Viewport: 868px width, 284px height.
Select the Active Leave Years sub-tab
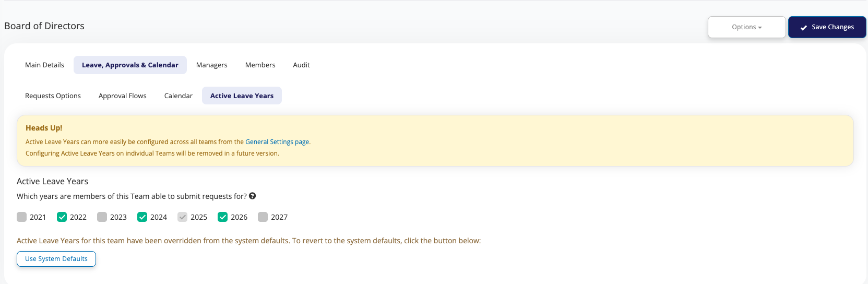[242, 96]
